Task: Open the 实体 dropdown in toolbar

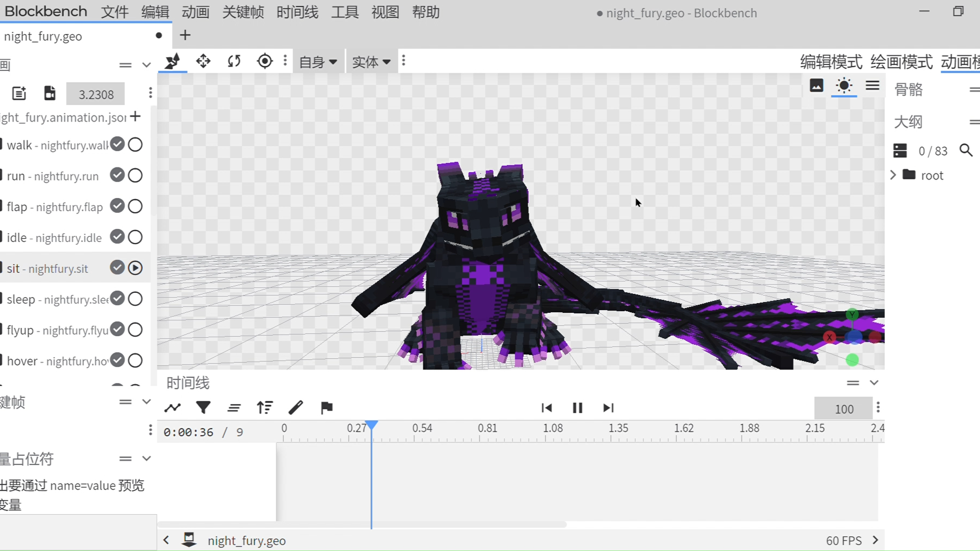Action: click(371, 62)
